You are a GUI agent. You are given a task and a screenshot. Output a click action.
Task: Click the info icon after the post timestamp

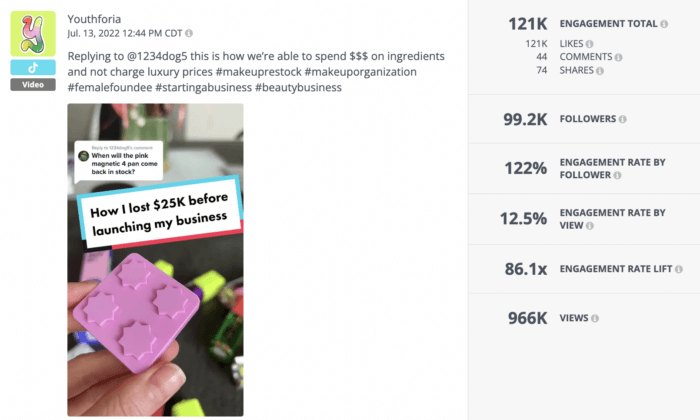pyautogui.click(x=190, y=34)
